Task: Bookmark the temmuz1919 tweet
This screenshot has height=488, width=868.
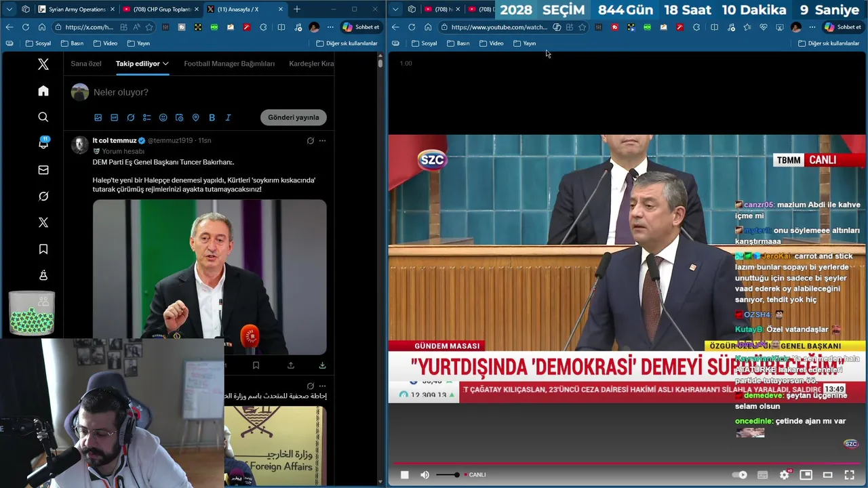Action: pyautogui.click(x=256, y=365)
